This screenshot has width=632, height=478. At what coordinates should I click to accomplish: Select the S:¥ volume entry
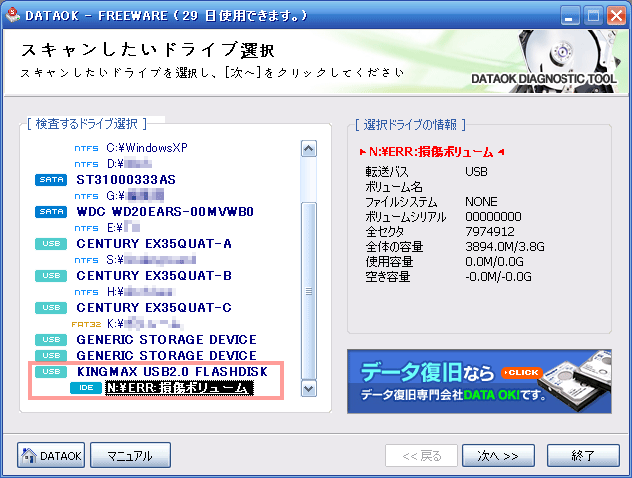(x=151, y=260)
